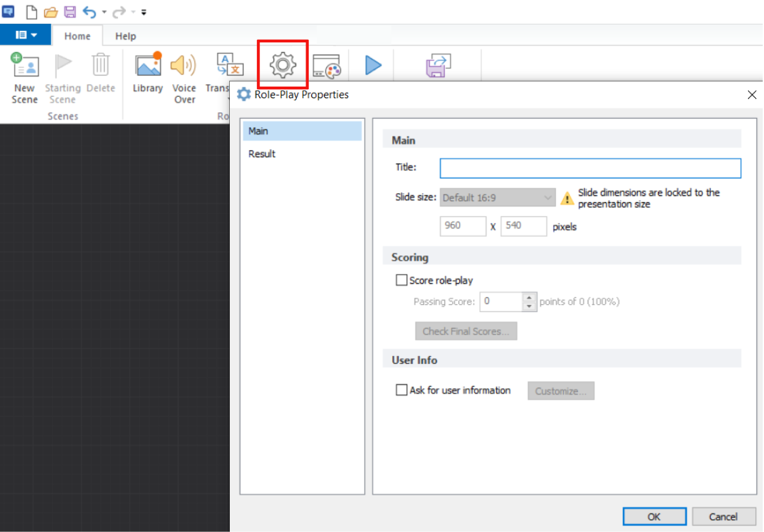This screenshot has width=764, height=532.
Task: Click the application icon in title bar
Action: (8, 11)
